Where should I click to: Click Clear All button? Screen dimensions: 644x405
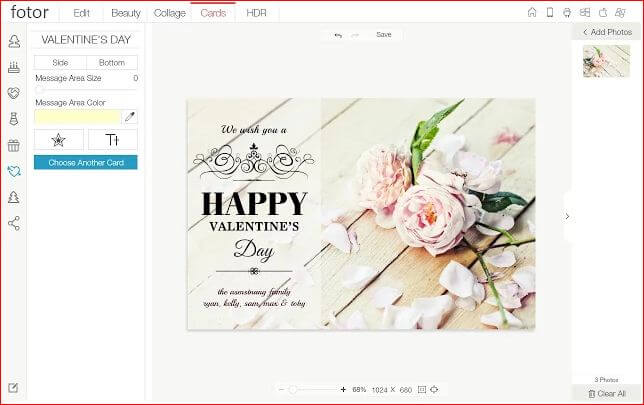(607, 393)
